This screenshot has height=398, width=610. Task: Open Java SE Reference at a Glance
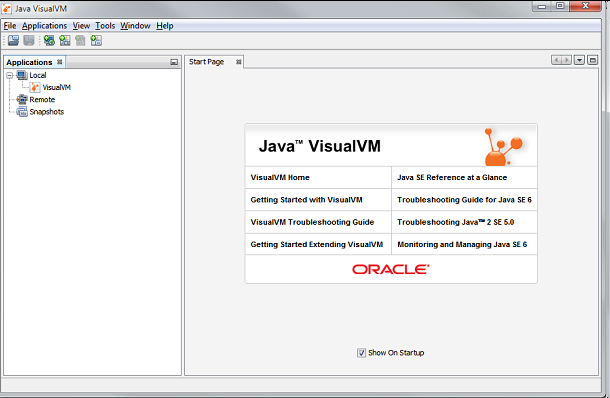pyautogui.click(x=452, y=177)
